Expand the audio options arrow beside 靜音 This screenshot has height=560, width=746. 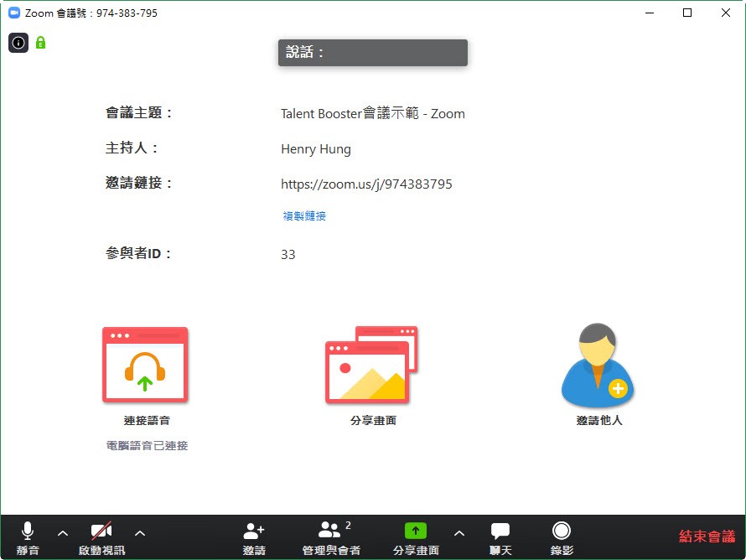pyautogui.click(x=63, y=533)
